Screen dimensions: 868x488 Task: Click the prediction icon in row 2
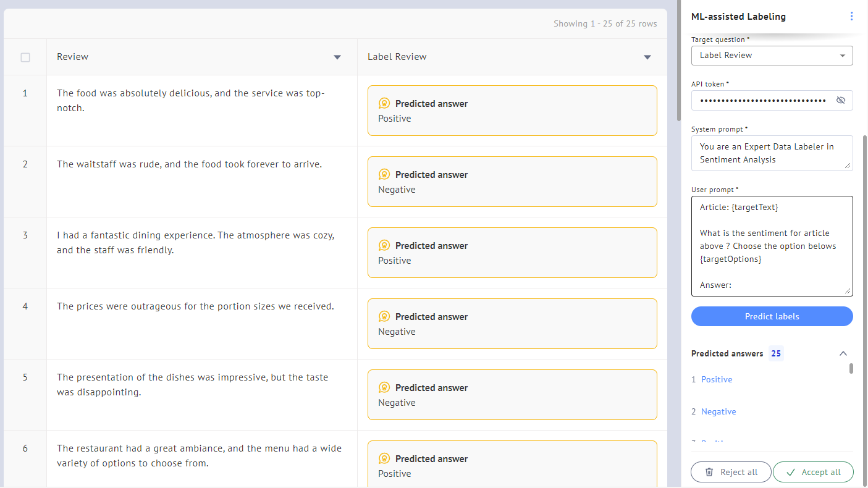click(384, 175)
